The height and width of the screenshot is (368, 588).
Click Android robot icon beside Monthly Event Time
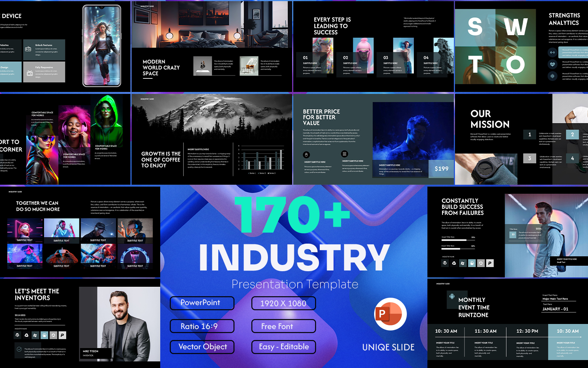[452, 296]
